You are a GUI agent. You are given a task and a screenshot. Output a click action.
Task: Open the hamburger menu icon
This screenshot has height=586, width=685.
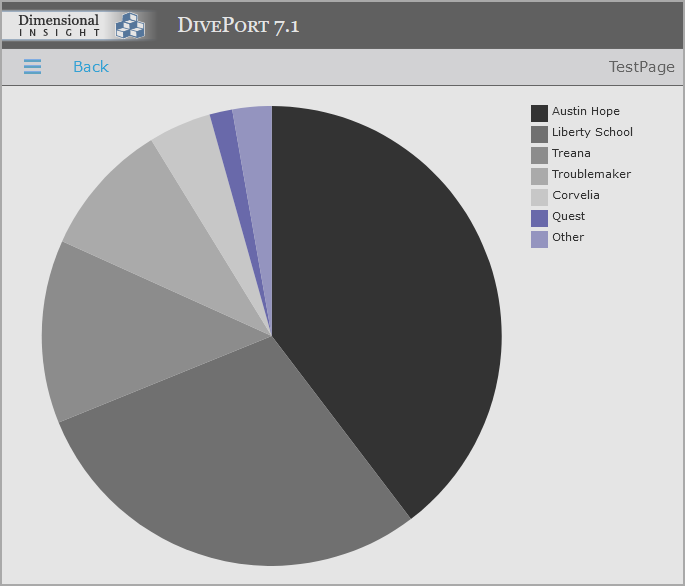pyautogui.click(x=32, y=67)
